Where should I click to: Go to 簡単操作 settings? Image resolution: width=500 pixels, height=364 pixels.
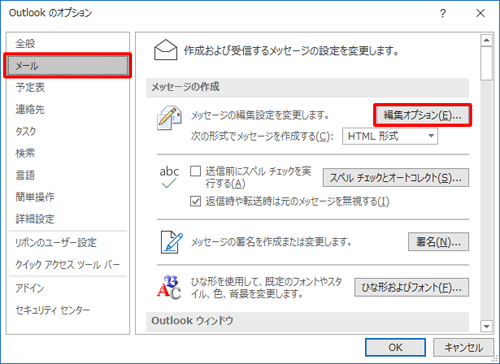click(68, 197)
